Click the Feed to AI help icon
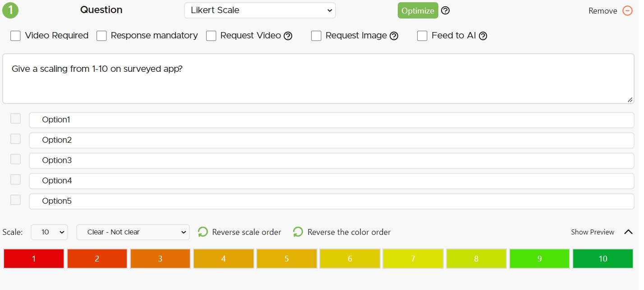Image resolution: width=644 pixels, height=290 pixels. (483, 36)
